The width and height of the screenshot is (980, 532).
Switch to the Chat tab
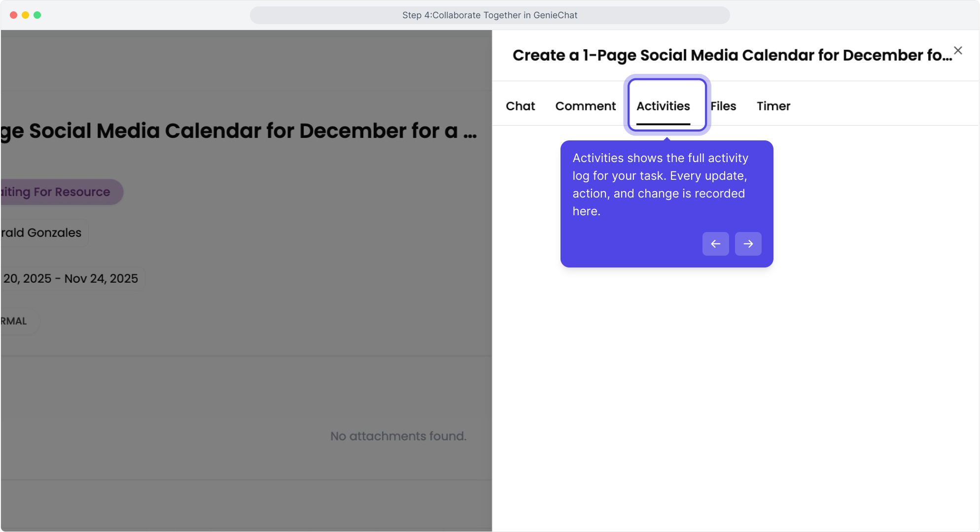pos(520,106)
